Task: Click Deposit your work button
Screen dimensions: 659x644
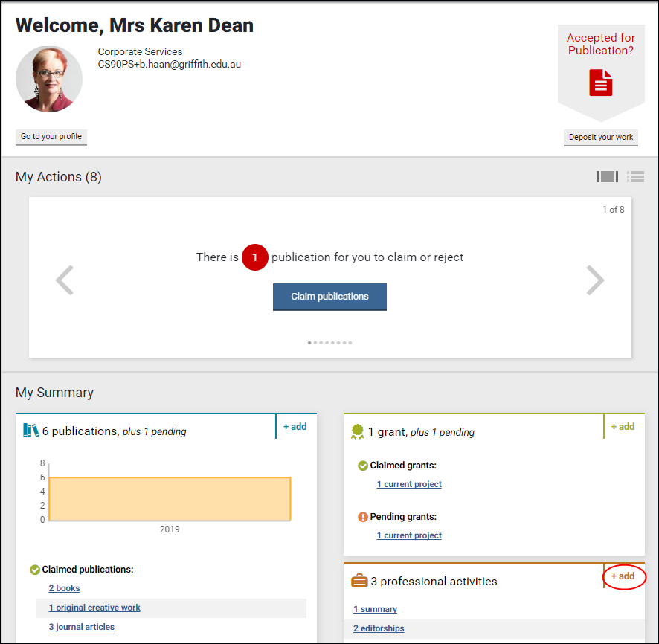Action: click(x=601, y=138)
